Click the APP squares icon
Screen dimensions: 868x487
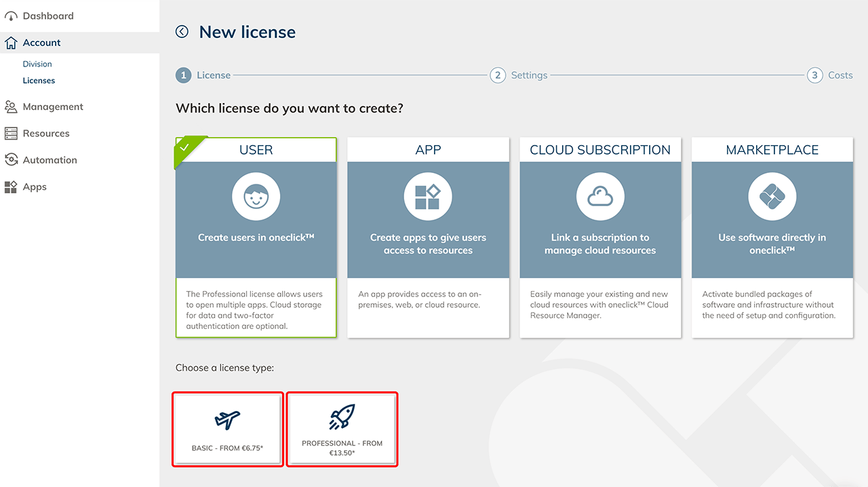point(428,197)
